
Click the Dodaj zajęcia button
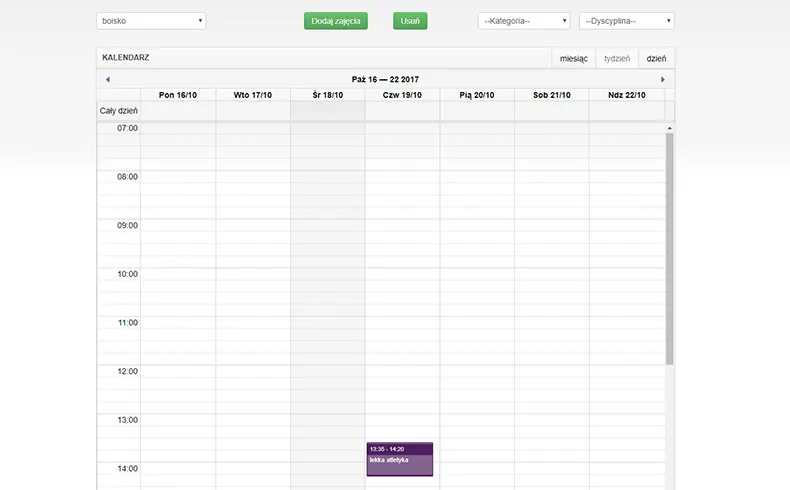336,20
